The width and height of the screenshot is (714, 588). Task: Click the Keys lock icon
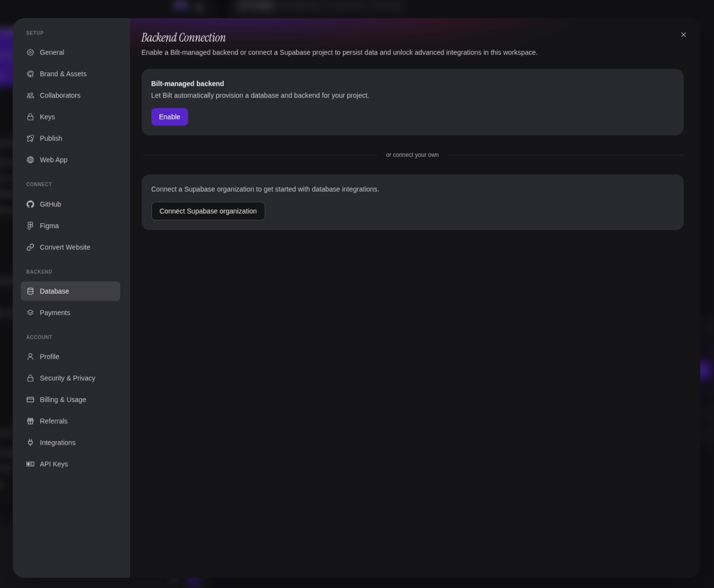(x=30, y=117)
